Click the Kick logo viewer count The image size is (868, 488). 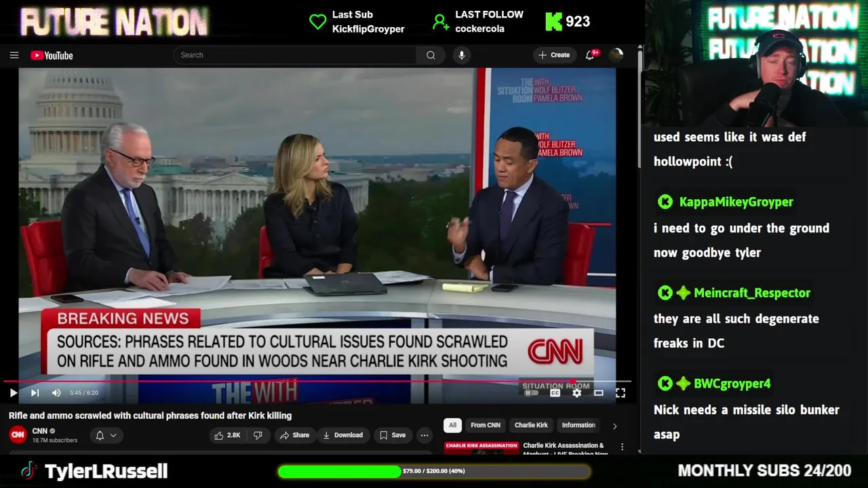(568, 22)
